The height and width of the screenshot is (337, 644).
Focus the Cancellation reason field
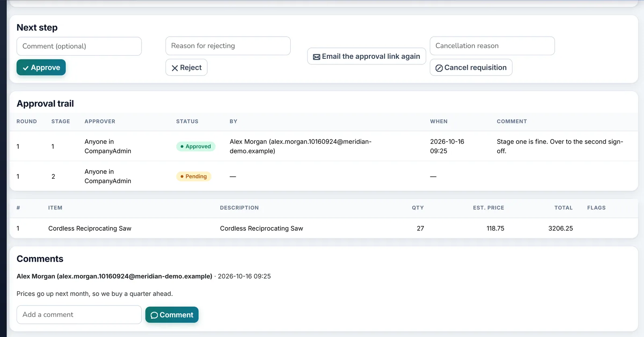pyautogui.click(x=492, y=46)
